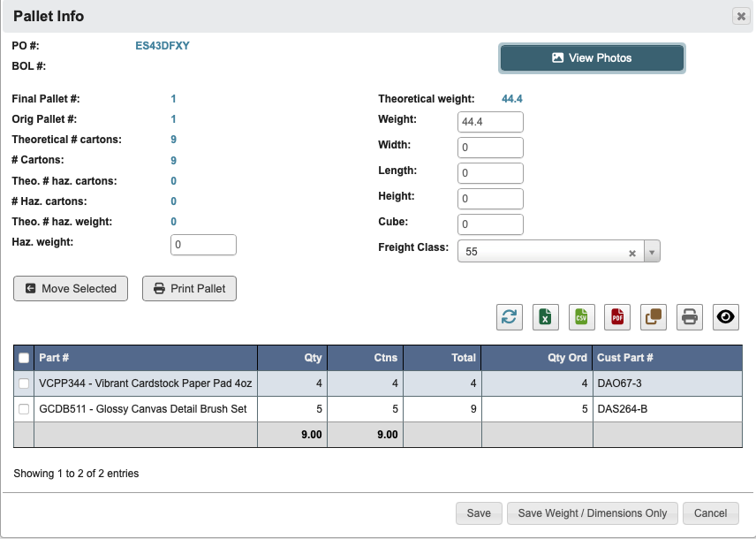Click the printer icon above table

tap(690, 317)
